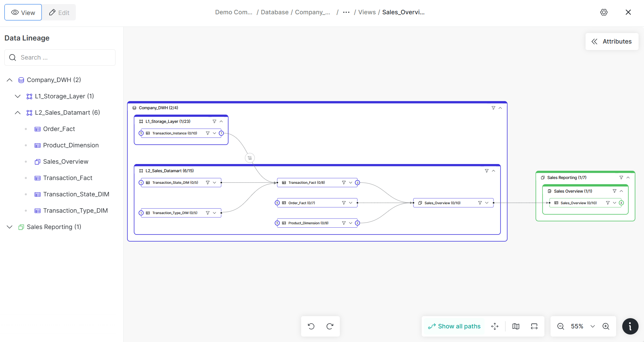Select Transaction_Type_DIM in the tree

(75, 211)
